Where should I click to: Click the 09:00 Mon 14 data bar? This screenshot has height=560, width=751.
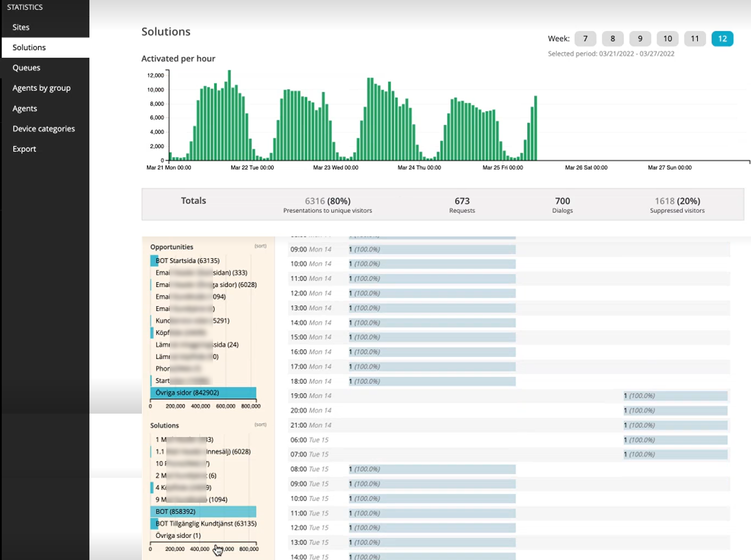pyautogui.click(x=431, y=249)
